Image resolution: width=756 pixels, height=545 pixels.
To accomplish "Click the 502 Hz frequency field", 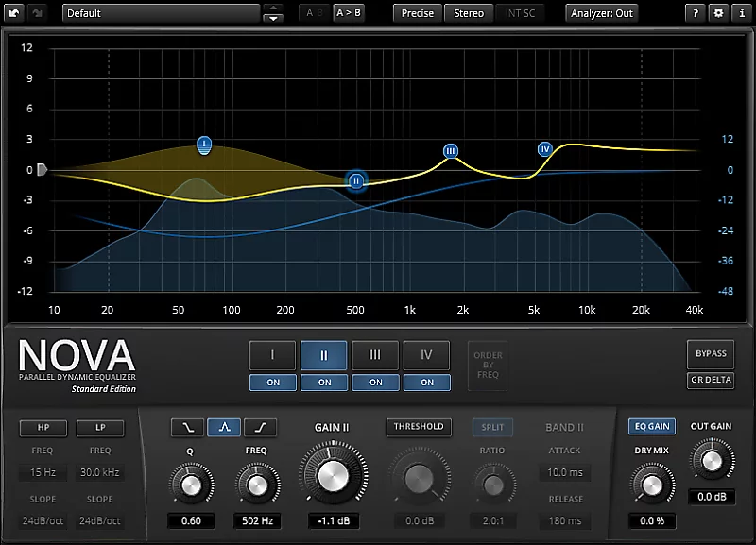I will (257, 520).
